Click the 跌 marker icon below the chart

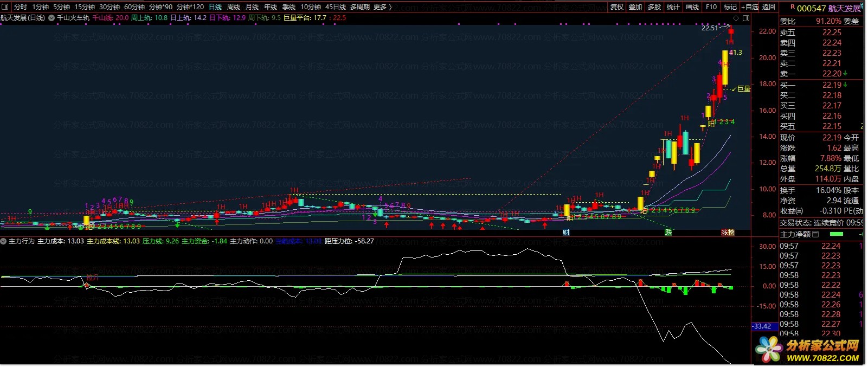click(668, 233)
